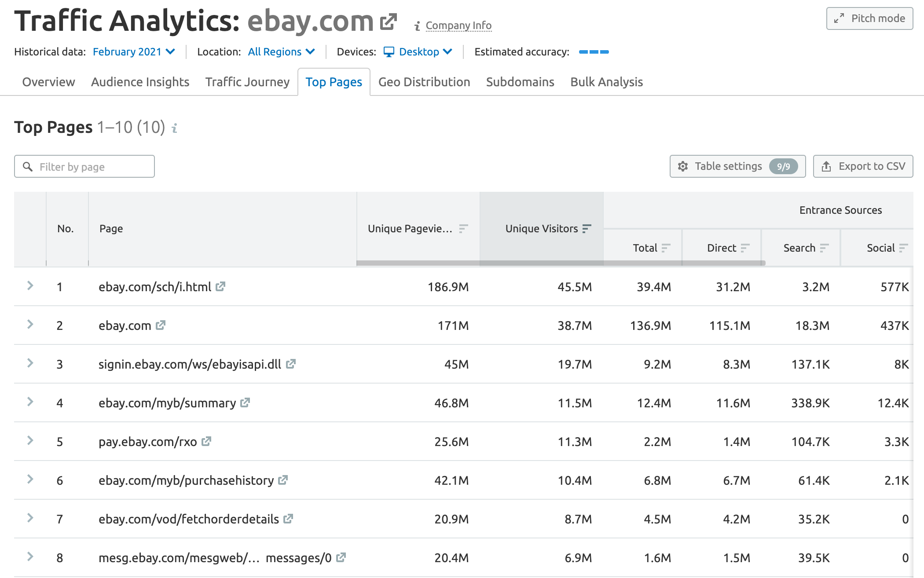Open ebay.com external link icon in title

click(x=389, y=22)
